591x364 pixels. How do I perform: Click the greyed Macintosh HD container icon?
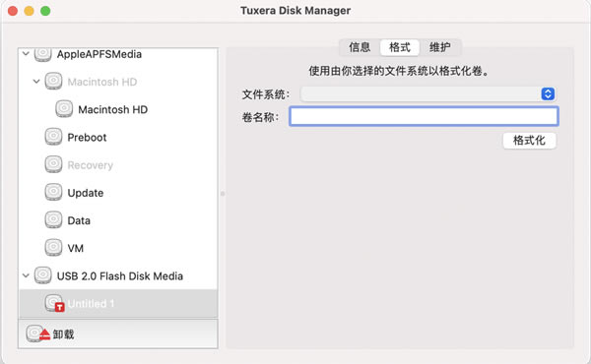(53, 82)
